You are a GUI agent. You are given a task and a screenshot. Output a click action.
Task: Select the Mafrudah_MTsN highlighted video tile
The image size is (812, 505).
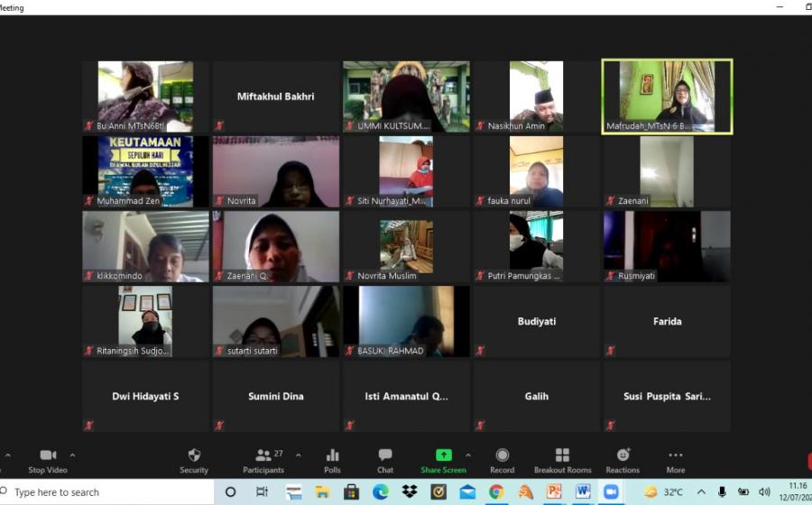[667, 96]
